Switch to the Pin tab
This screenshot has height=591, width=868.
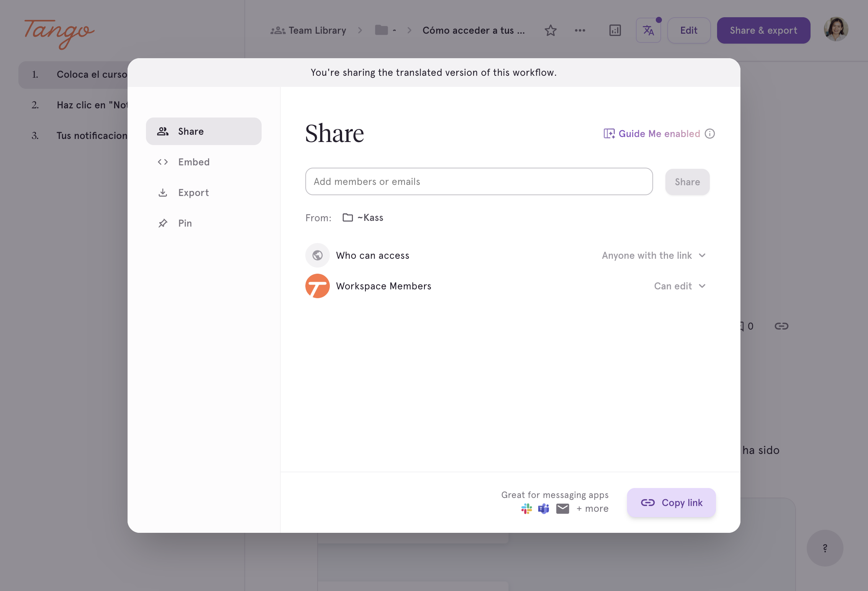coord(204,223)
